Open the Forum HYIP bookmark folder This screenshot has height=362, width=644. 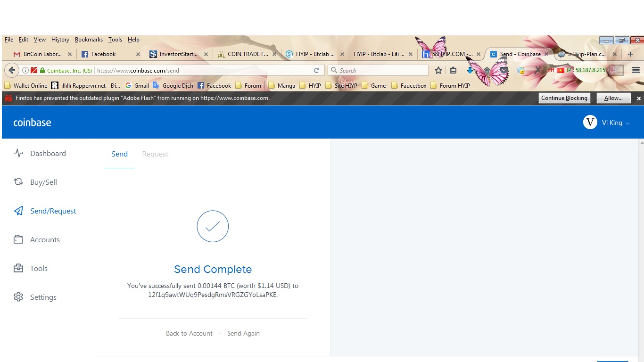(450, 85)
